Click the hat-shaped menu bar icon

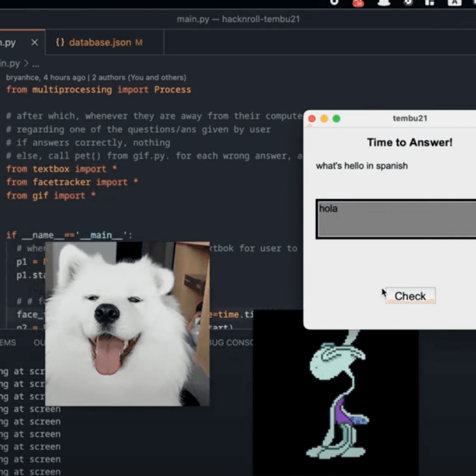pyautogui.click(x=384, y=3)
